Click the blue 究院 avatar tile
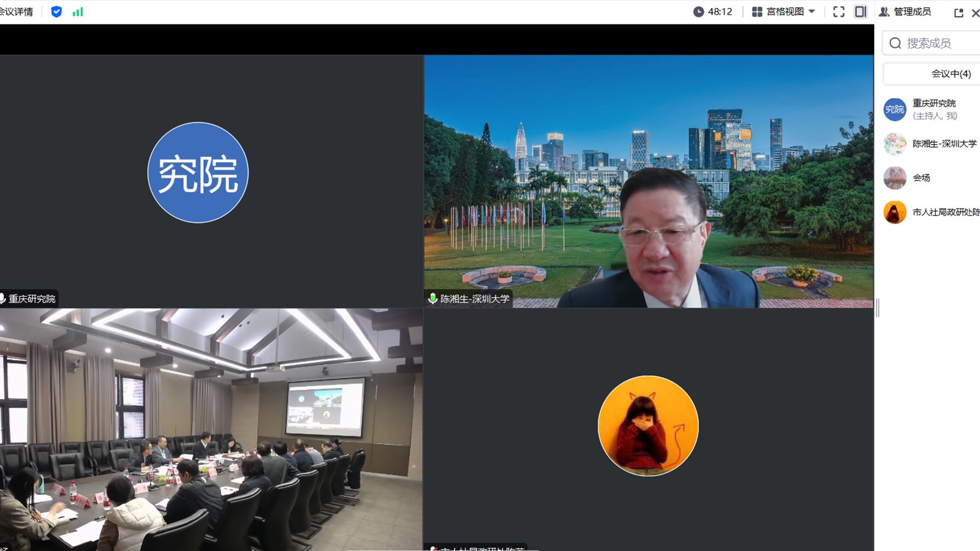Screen dimensions: 980x551 tap(198, 173)
